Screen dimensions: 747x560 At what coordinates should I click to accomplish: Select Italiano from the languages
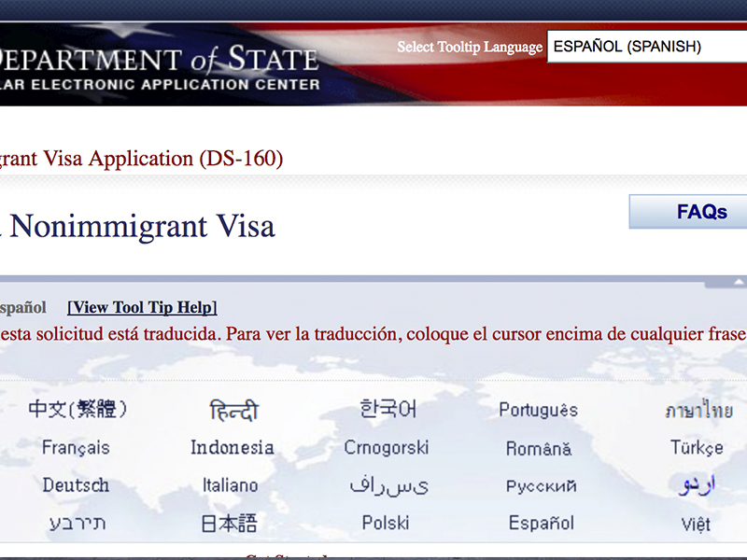pos(231,485)
